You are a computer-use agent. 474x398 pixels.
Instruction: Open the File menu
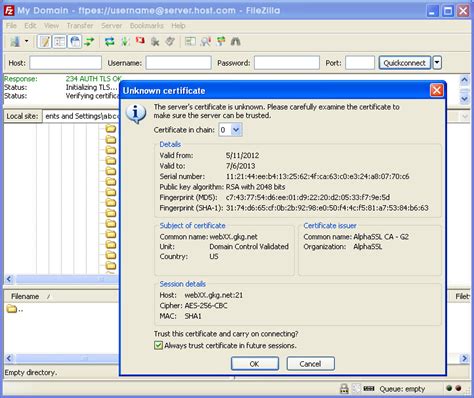tap(11, 26)
